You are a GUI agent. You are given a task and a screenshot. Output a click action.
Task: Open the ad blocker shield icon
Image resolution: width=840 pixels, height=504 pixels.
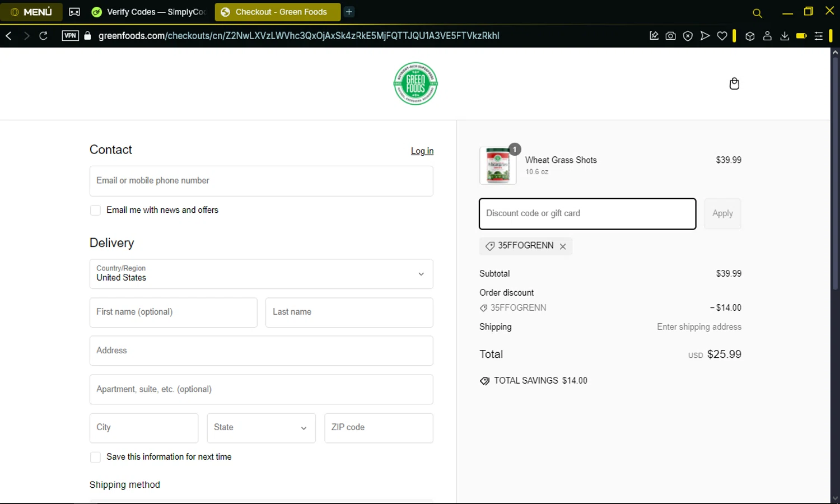(688, 36)
